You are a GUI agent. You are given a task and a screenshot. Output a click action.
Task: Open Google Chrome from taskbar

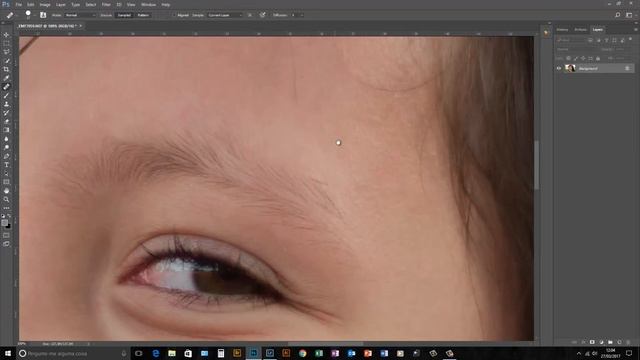(302, 353)
